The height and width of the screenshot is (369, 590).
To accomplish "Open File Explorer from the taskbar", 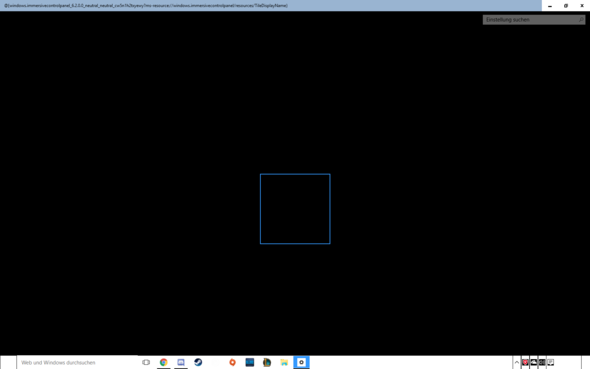I will click(x=284, y=363).
